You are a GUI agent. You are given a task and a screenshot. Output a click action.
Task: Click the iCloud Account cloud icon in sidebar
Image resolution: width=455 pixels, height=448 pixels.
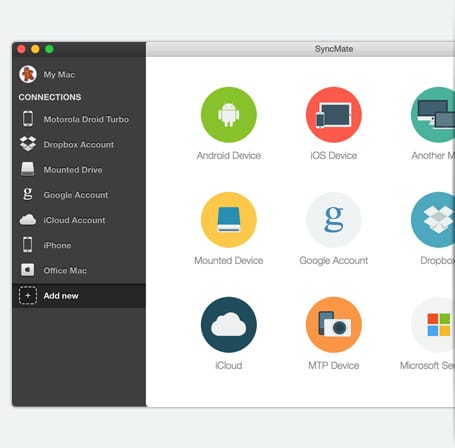[x=28, y=220]
